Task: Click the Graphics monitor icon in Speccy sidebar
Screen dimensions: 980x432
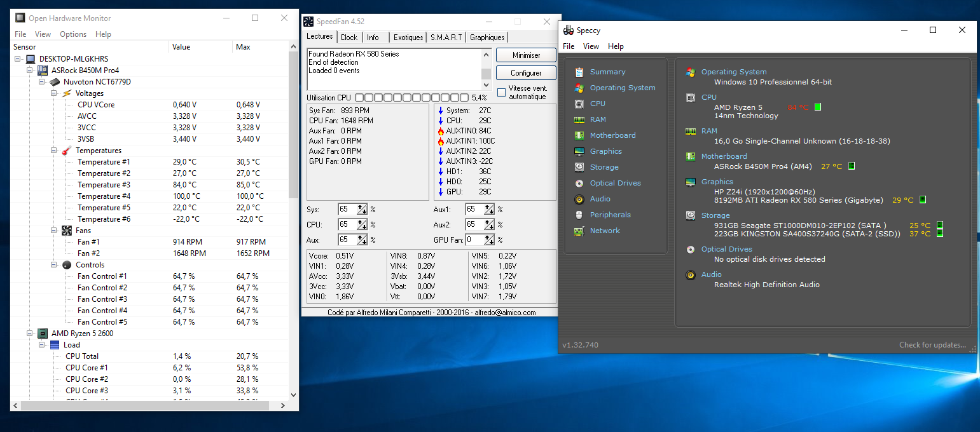Action: pos(579,151)
